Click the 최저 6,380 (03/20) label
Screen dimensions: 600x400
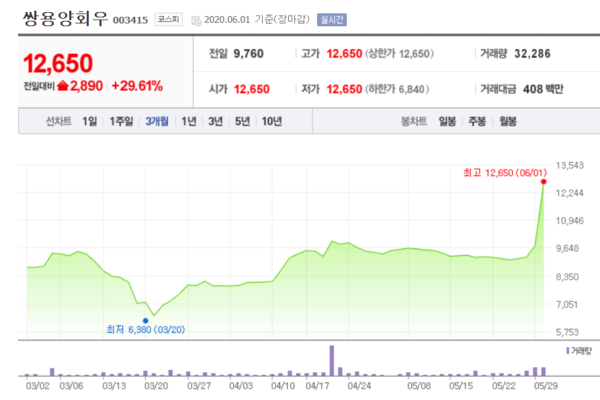click(146, 330)
